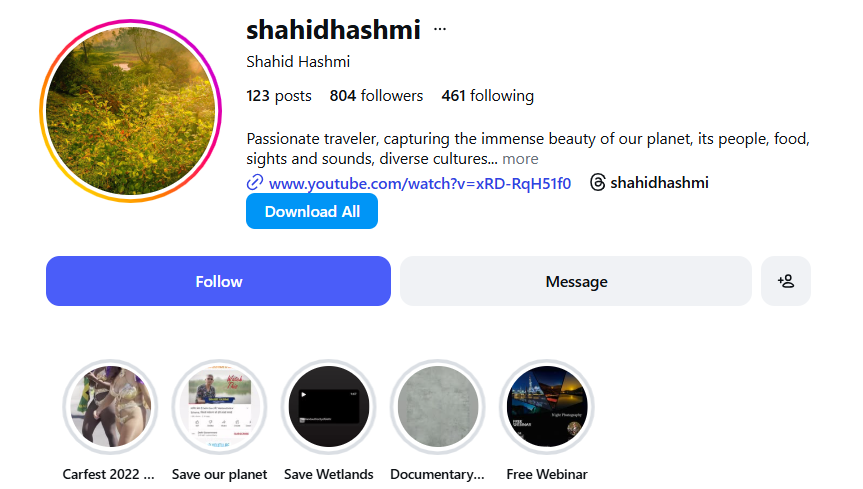The height and width of the screenshot is (489, 863).
Task: Open the Free Webinar highlight
Action: click(547, 406)
